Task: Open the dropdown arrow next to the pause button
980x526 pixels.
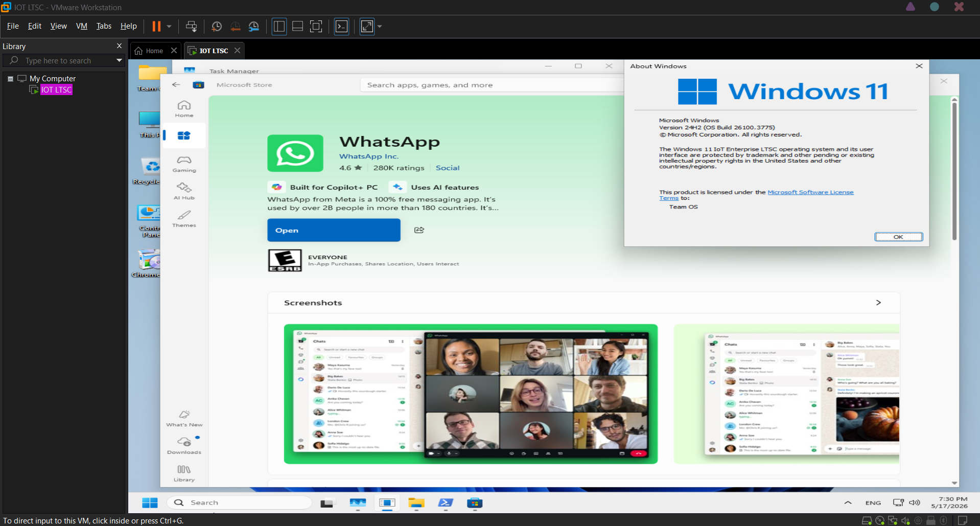Action: [169, 27]
